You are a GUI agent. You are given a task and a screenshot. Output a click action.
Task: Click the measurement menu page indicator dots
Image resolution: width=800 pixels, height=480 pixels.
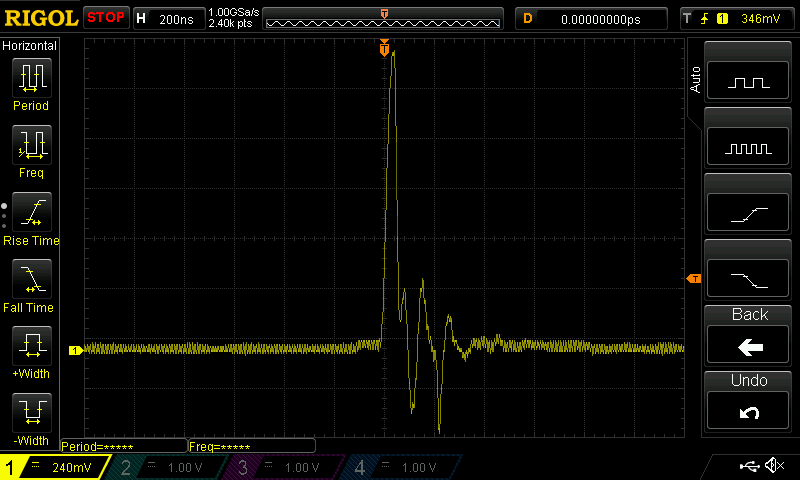(x=4, y=216)
